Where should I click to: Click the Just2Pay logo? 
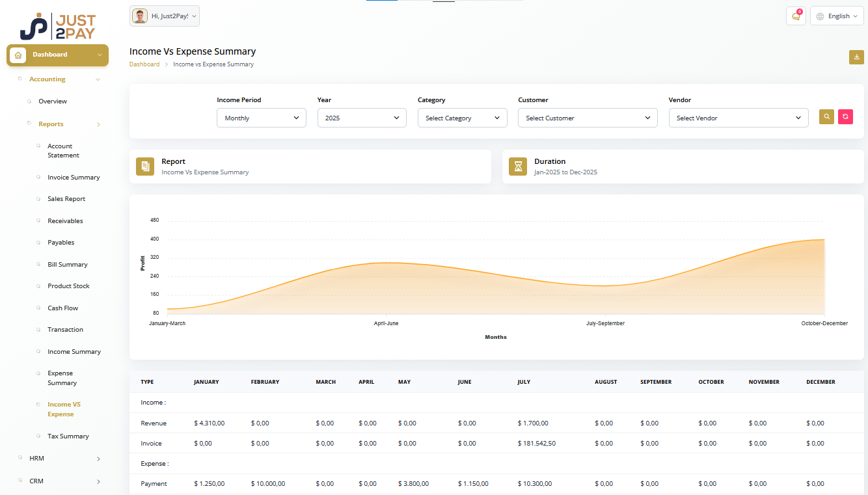(57, 27)
